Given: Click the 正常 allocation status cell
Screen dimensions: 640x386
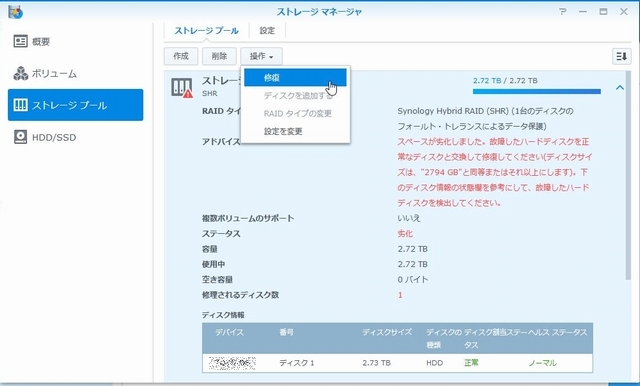Looking at the screenshot, I should 471,363.
